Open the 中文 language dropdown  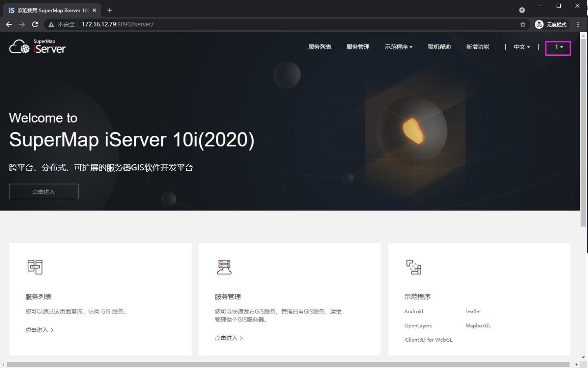522,47
